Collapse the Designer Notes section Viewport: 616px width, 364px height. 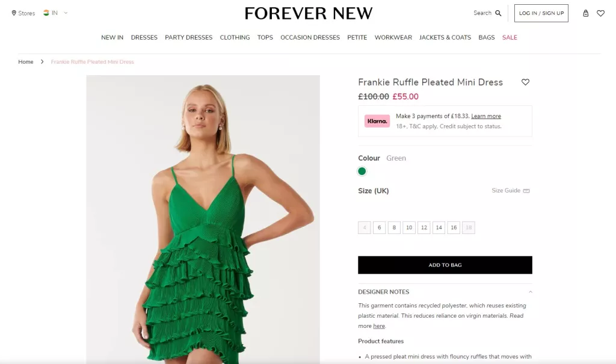[x=531, y=292]
